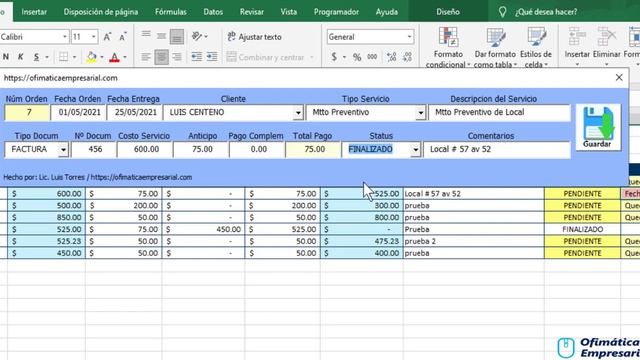Apply the red font color A
The width and height of the screenshot is (640, 360).
point(114,57)
